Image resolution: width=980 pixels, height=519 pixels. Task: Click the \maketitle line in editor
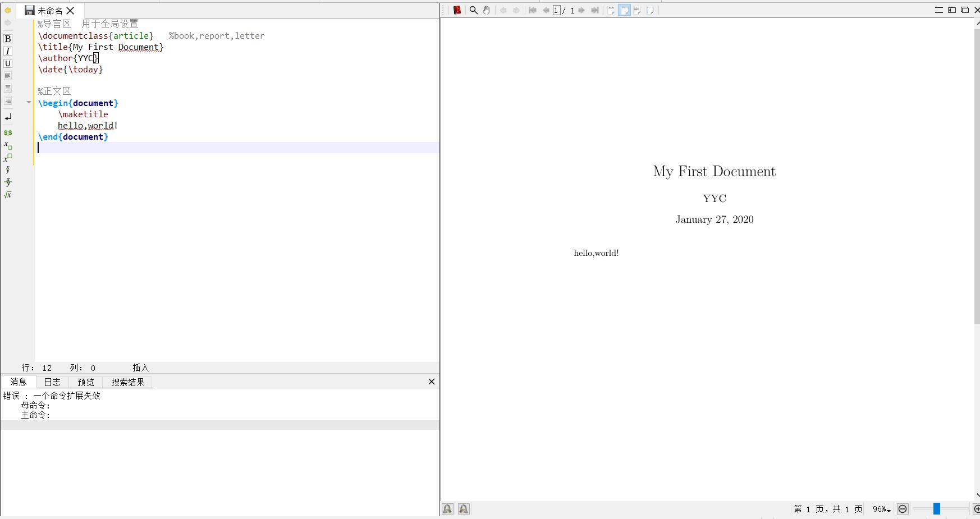(x=83, y=114)
